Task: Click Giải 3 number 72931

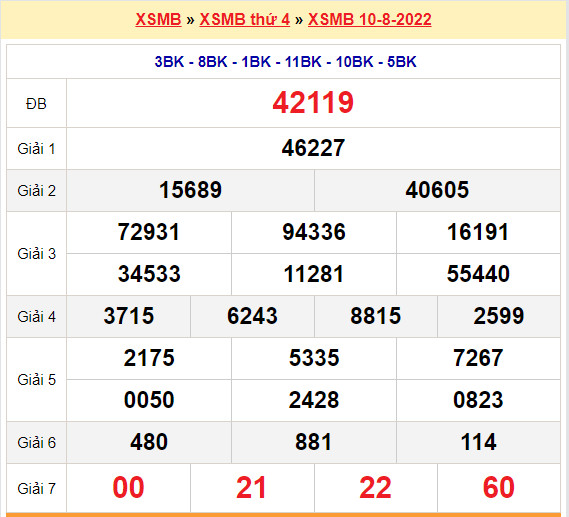Action: [149, 232]
